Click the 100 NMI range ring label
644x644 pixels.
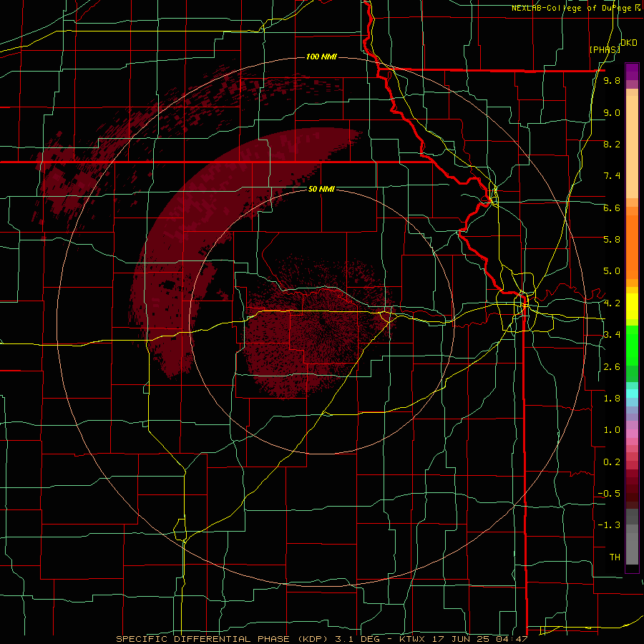321,57
